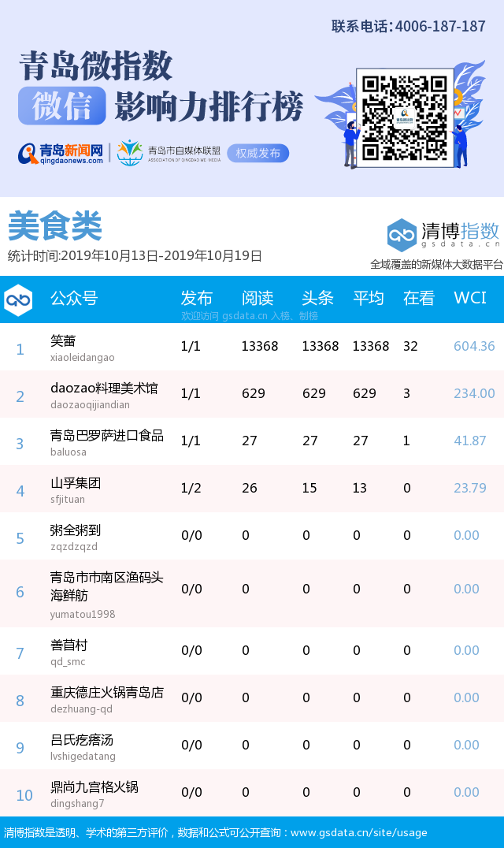The height and width of the screenshot is (848, 504).
Task: Select the 在看 column header
Action: coord(419,298)
